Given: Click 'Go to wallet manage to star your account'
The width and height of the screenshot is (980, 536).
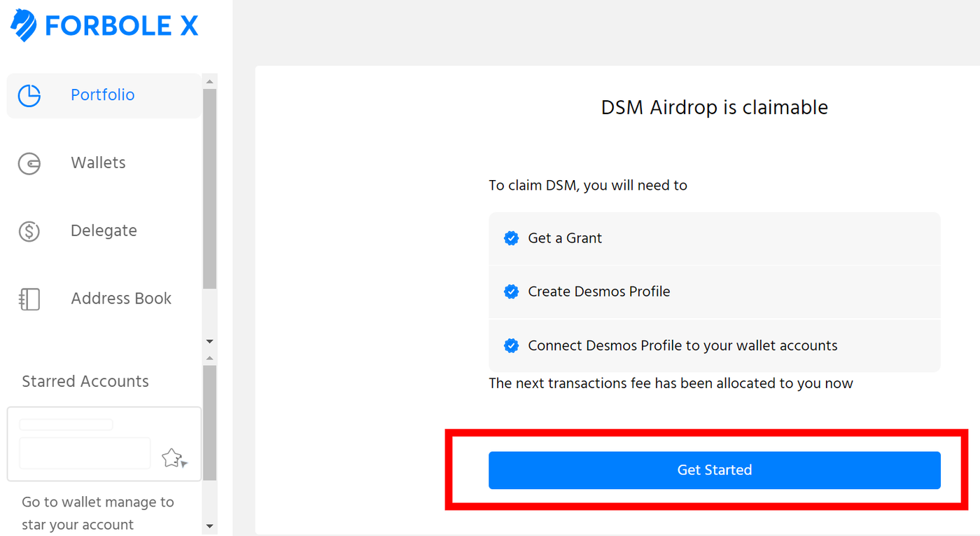Looking at the screenshot, I should [98, 514].
